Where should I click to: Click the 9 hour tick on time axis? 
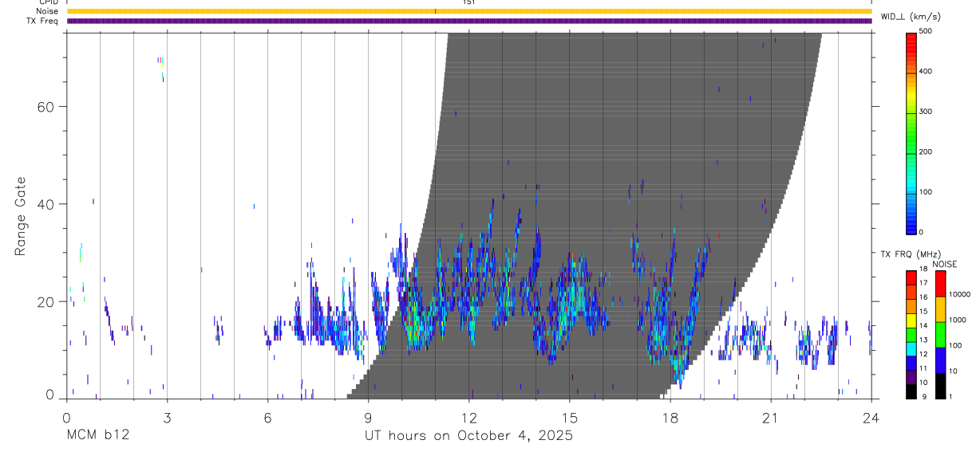[368, 418]
